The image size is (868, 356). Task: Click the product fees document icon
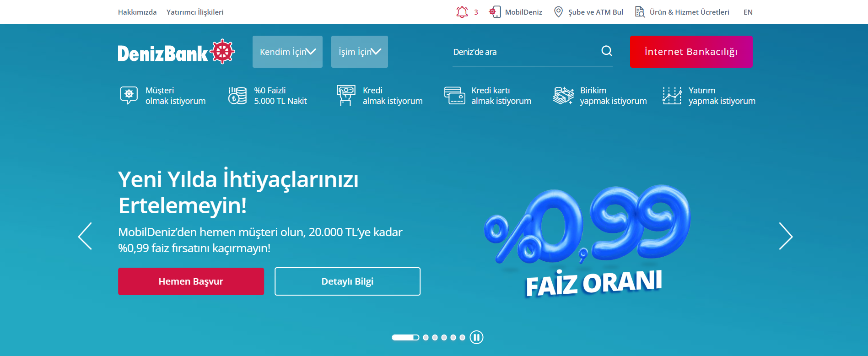pyautogui.click(x=640, y=12)
